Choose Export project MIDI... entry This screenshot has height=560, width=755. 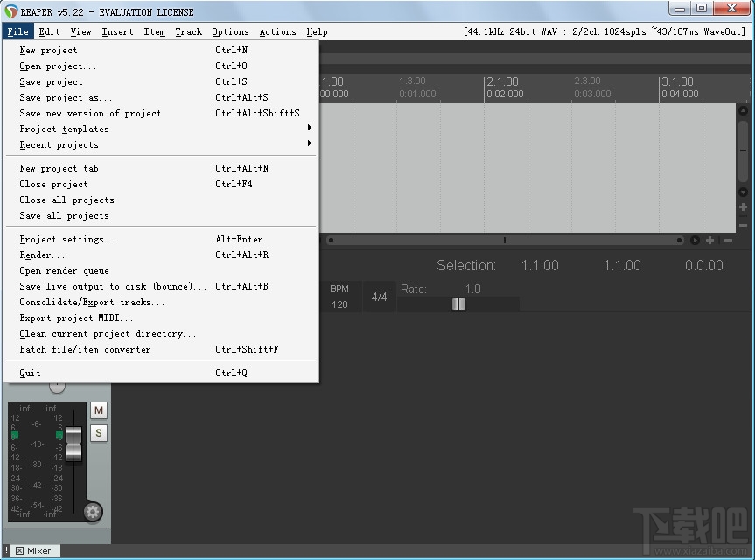[161, 318]
